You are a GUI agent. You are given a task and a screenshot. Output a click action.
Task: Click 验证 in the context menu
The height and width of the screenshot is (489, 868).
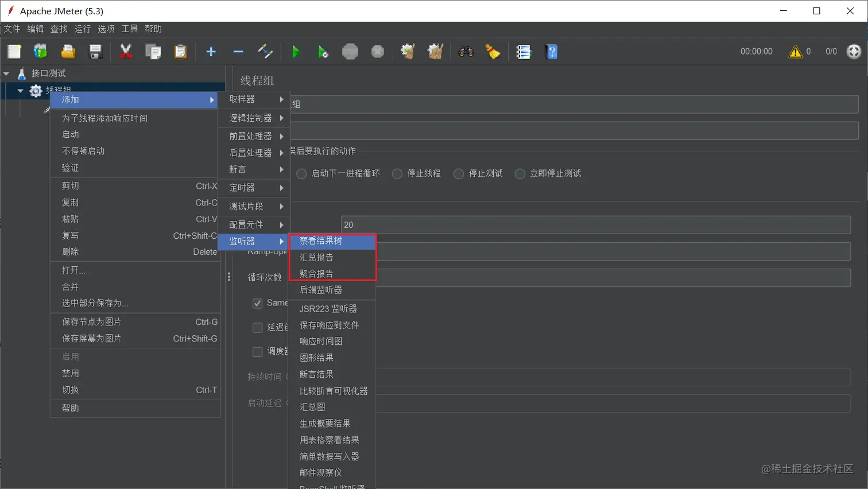pyautogui.click(x=135, y=168)
